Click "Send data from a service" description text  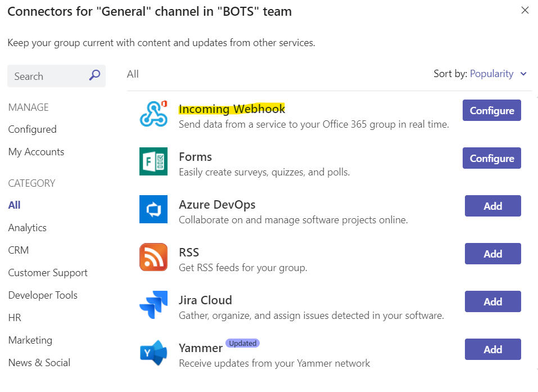tap(314, 124)
